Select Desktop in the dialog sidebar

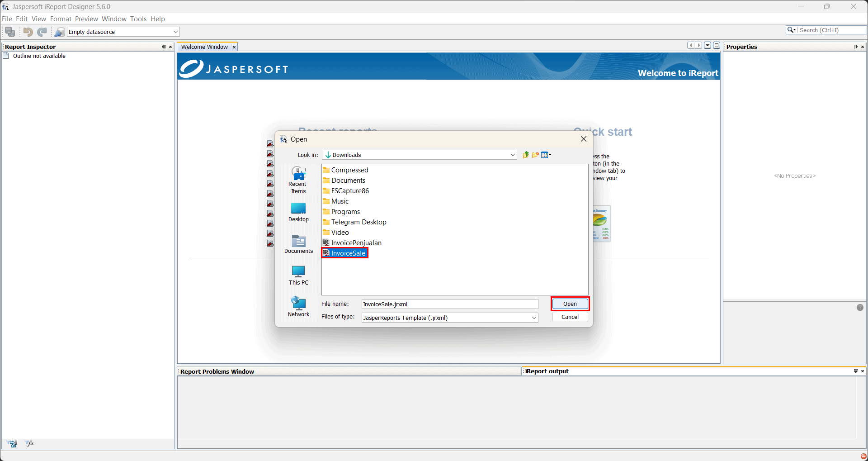(298, 212)
